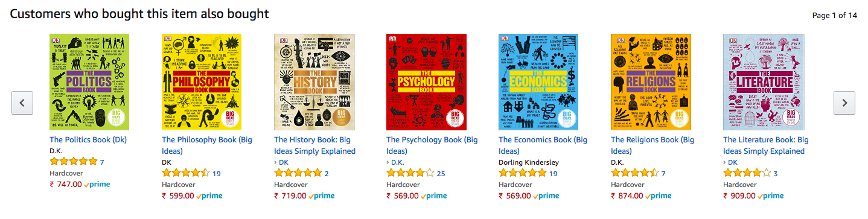
Task: Open The Literature Book cover image
Action: point(763,82)
